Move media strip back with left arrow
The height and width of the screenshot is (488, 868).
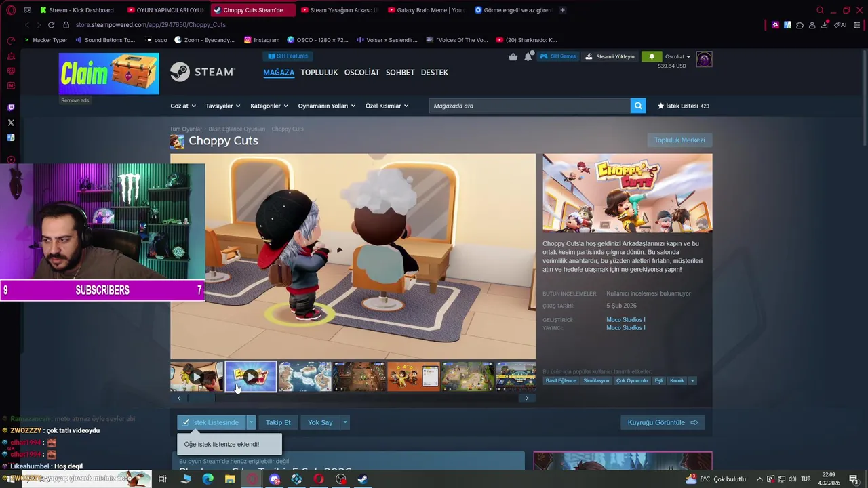tap(179, 398)
